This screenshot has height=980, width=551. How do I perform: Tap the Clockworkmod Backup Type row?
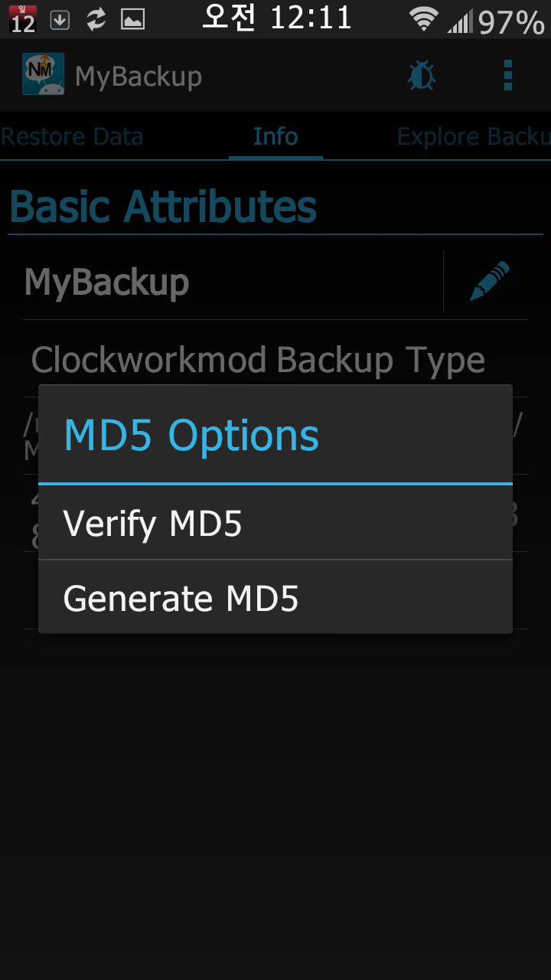(258, 359)
